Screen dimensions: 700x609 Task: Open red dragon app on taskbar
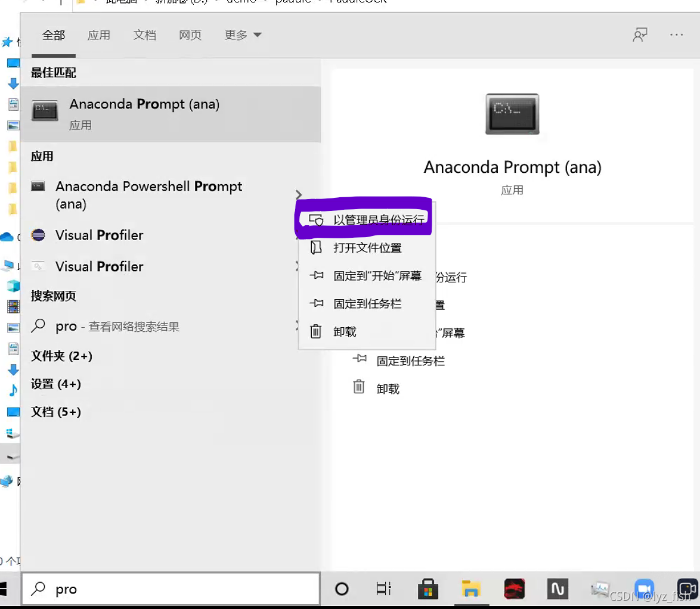pos(515,589)
